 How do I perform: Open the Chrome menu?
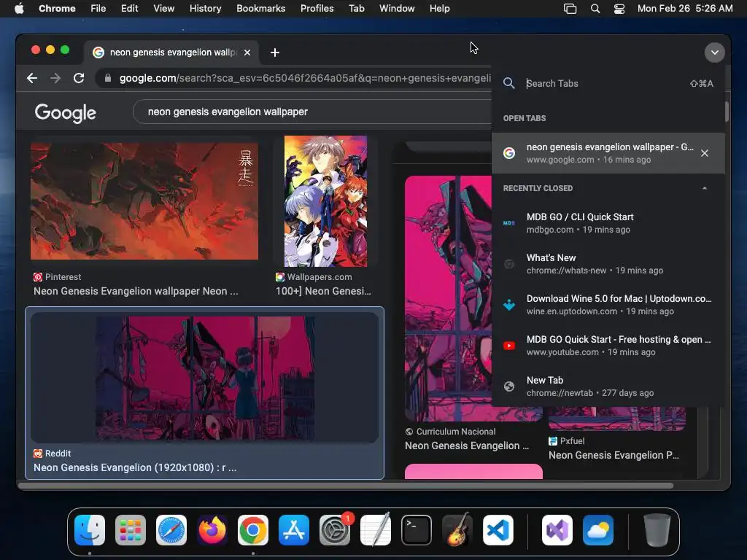point(57,9)
